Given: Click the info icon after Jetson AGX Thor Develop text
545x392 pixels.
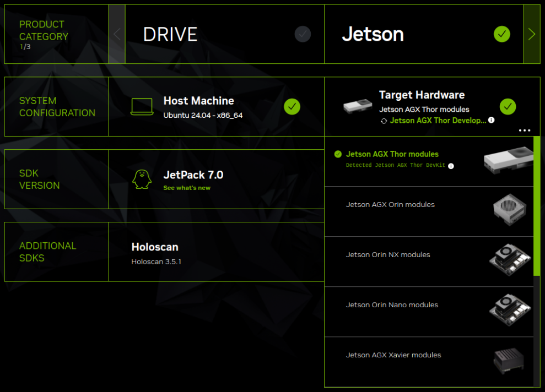Looking at the screenshot, I should point(490,120).
